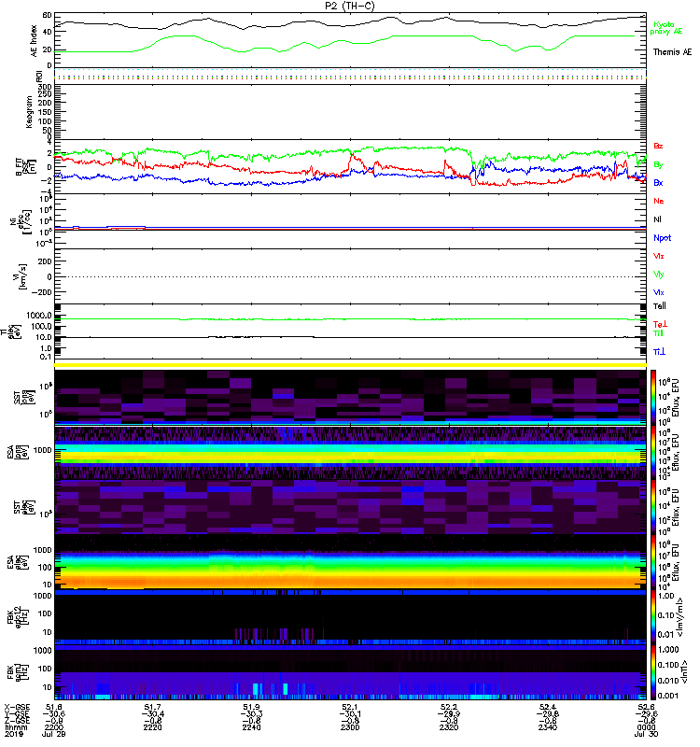This screenshot has width=700, height=747.
Task: Click the "2019" year label
Action: click(x=14, y=734)
